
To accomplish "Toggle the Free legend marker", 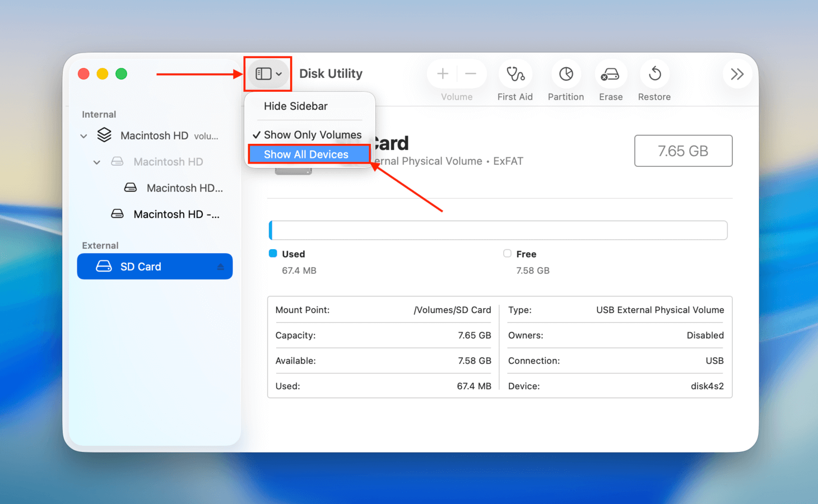I will 507,254.
